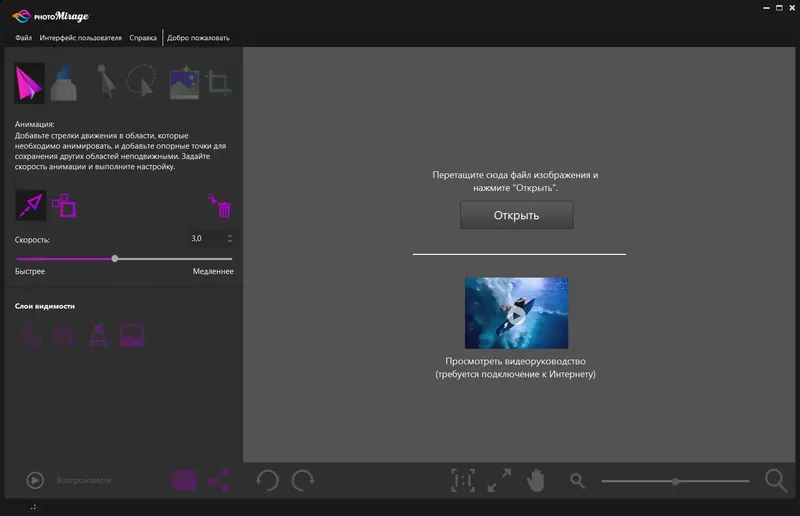800x516 pixels.
Task: Toggle mask visibility layer
Action: coord(98,336)
